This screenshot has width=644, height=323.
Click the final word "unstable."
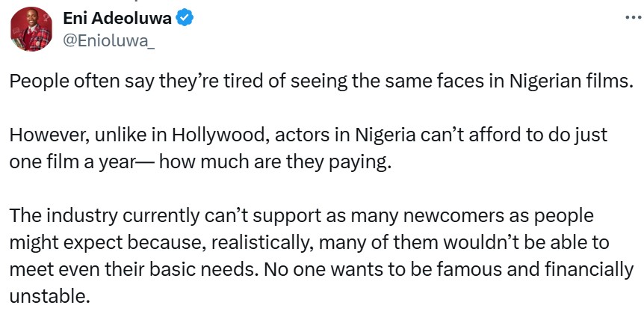coord(49,295)
